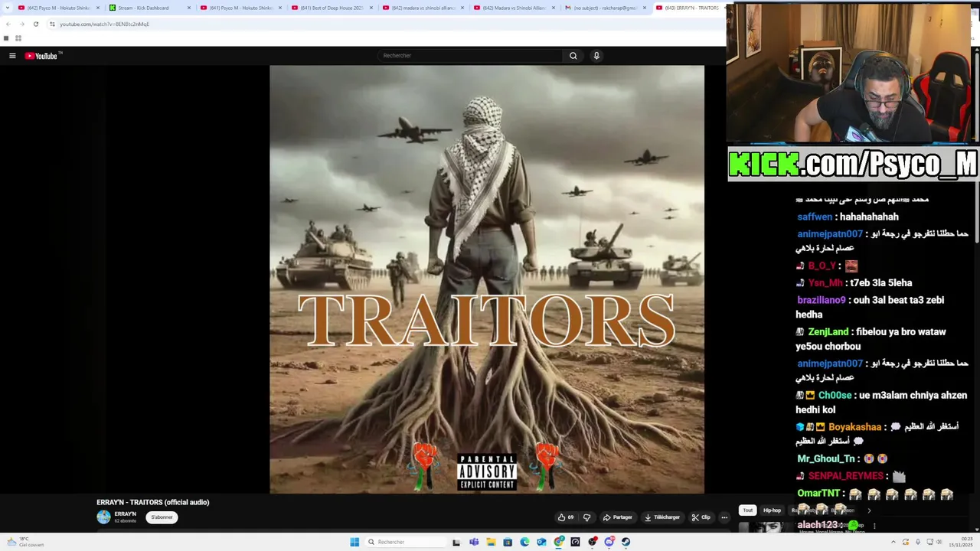980x551 pixels.
Task: Download the video with Télécharger
Action: 662,517
